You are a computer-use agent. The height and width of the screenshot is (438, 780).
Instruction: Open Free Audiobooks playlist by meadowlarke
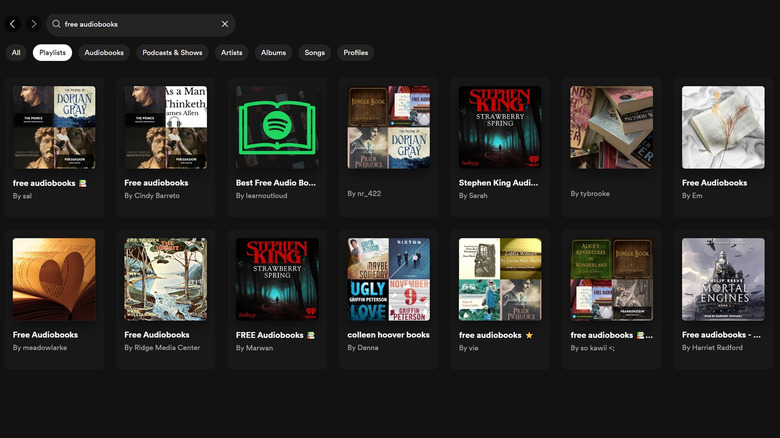click(x=54, y=279)
